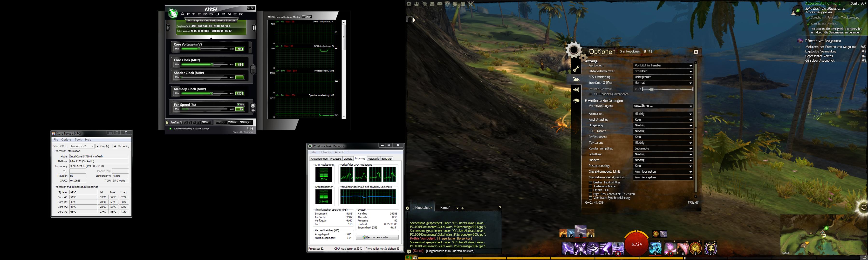The width and height of the screenshot is (868, 260).
Task: Open the Anti-Aliasing dropdown
Action: (663, 120)
